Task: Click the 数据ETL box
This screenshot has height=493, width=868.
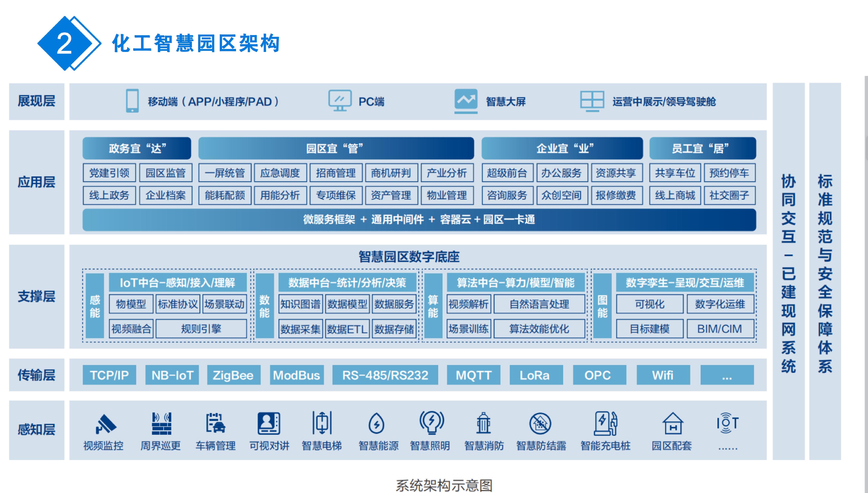Action: (x=347, y=329)
